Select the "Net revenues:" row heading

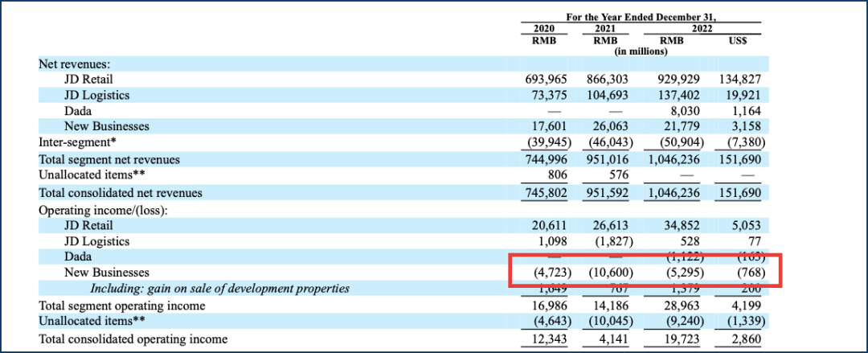click(x=75, y=63)
